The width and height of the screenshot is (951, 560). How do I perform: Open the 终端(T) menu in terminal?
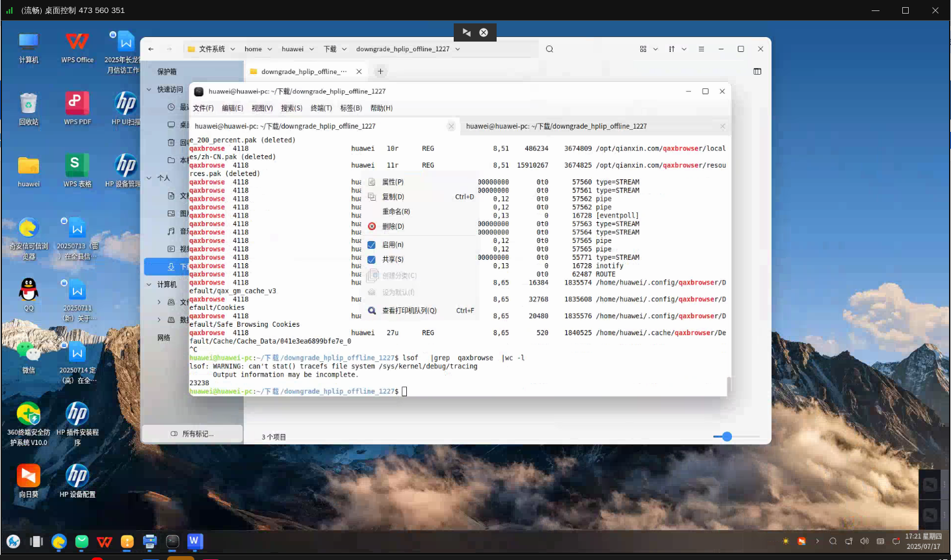tap(321, 108)
